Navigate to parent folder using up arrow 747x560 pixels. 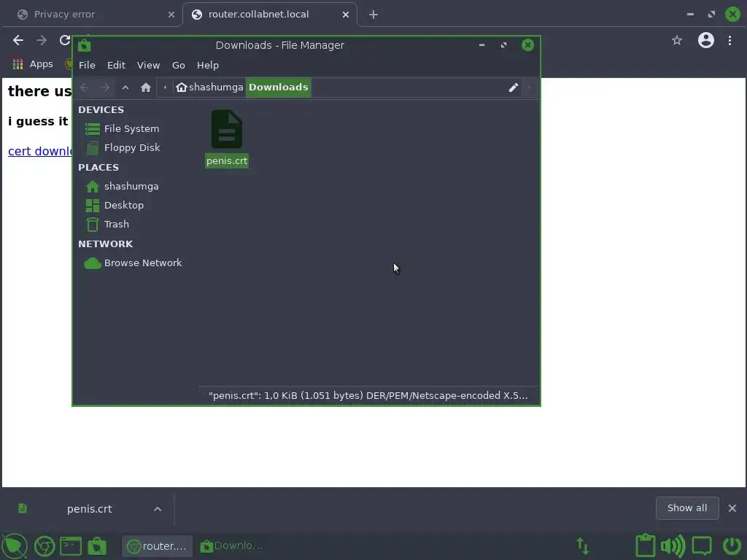tap(125, 87)
